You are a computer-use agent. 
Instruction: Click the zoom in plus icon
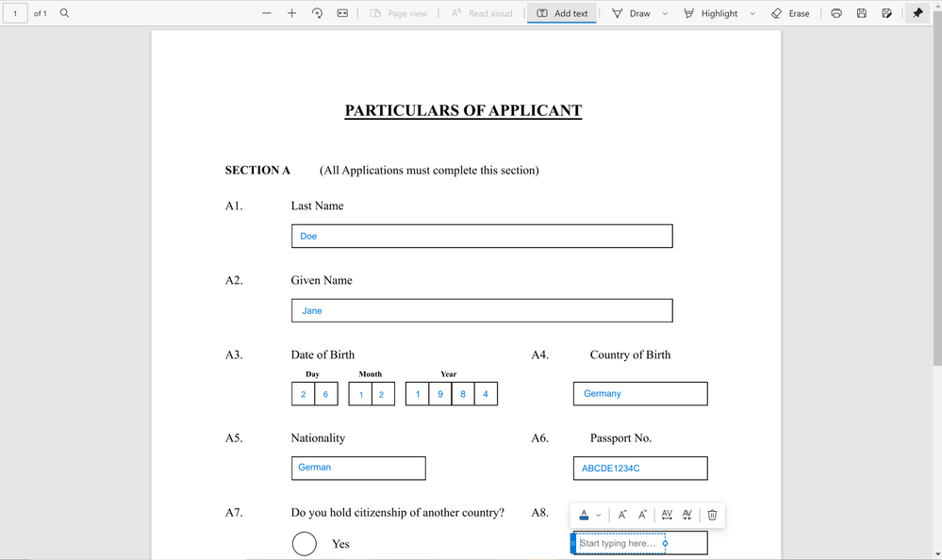pos(291,13)
